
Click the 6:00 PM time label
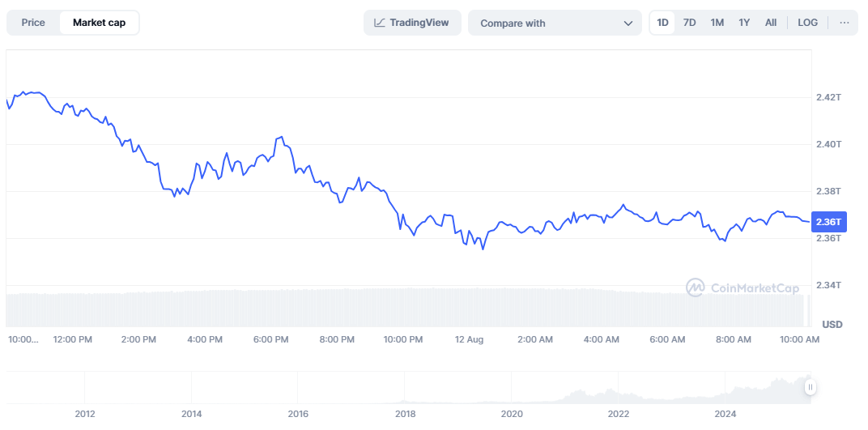(270, 339)
